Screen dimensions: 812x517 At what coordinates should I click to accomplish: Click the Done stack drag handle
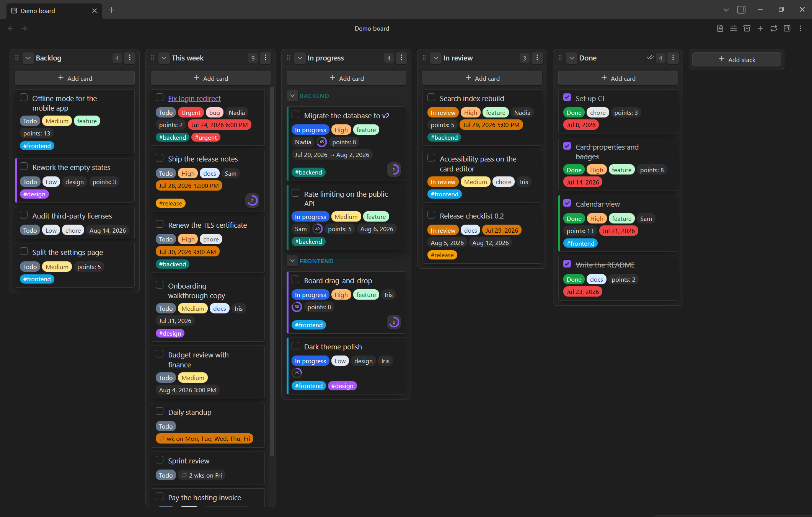click(560, 58)
